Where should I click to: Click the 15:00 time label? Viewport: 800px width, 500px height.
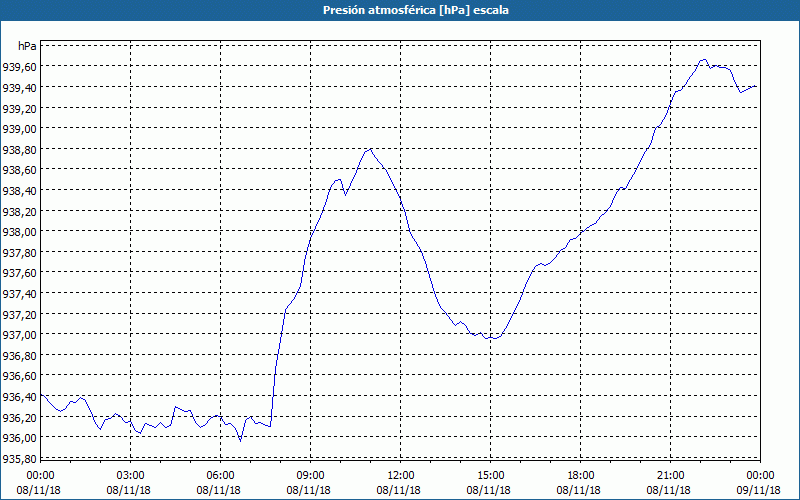pyautogui.click(x=491, y=475)
